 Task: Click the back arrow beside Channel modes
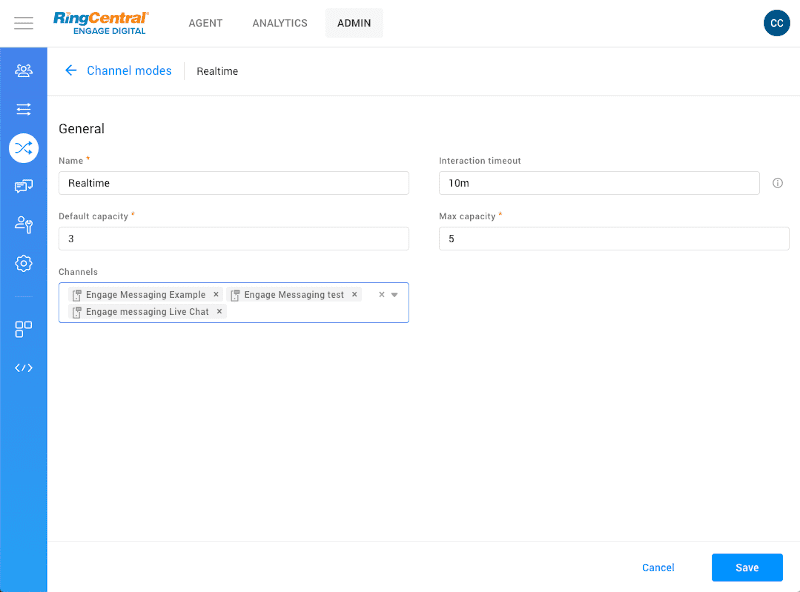click(70, 71)
